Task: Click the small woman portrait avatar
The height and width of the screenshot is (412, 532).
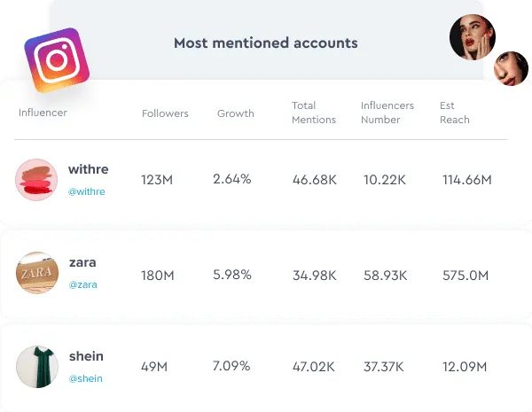Action: pyautogui.click(x=511, y=68)
